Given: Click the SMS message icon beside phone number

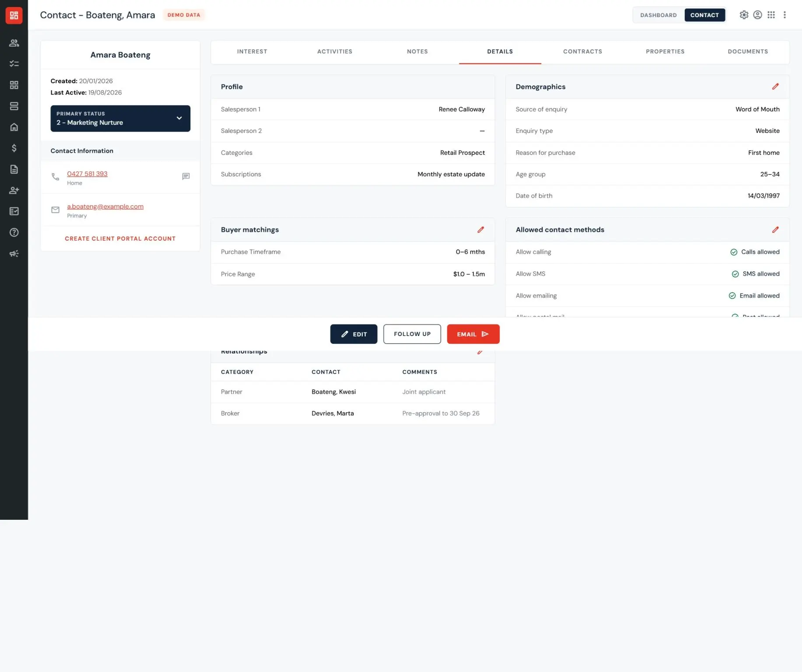Looking at the screenshot, I should pyautogui.click(x=186, y=176).
